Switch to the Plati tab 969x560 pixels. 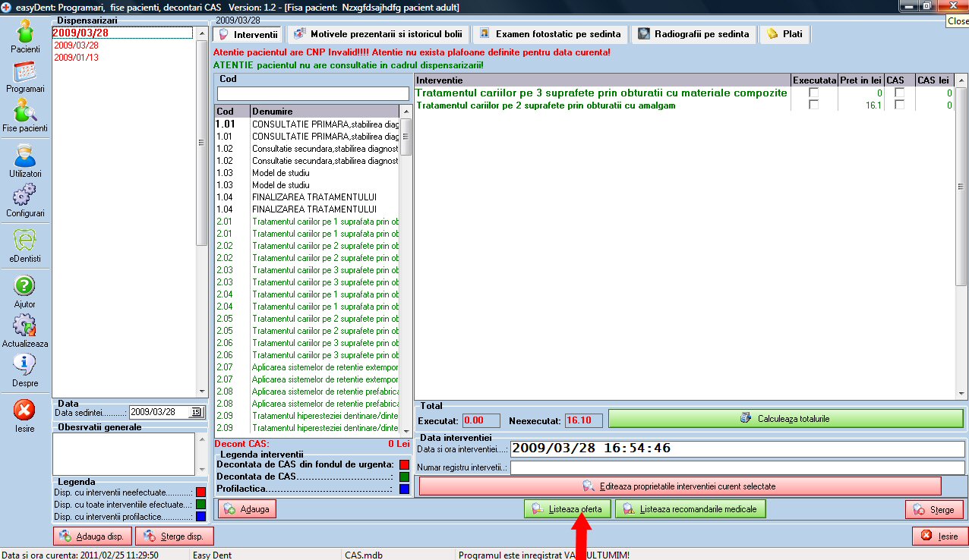pyautogui.click(x=785, y=34)
